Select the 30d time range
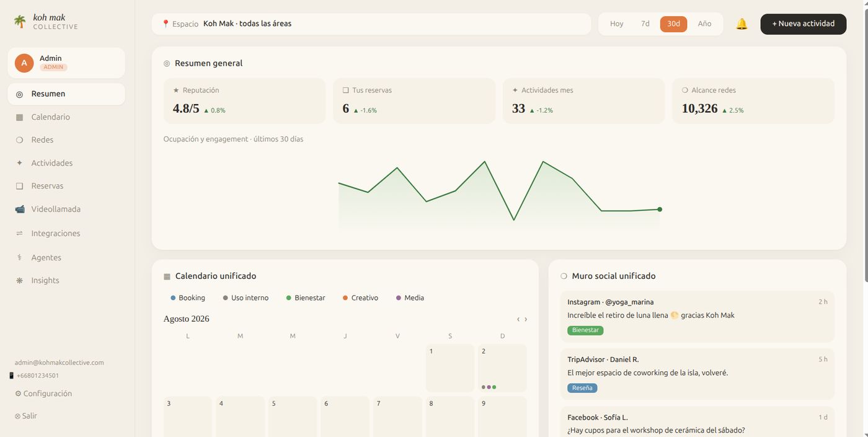 coord(673,24)
